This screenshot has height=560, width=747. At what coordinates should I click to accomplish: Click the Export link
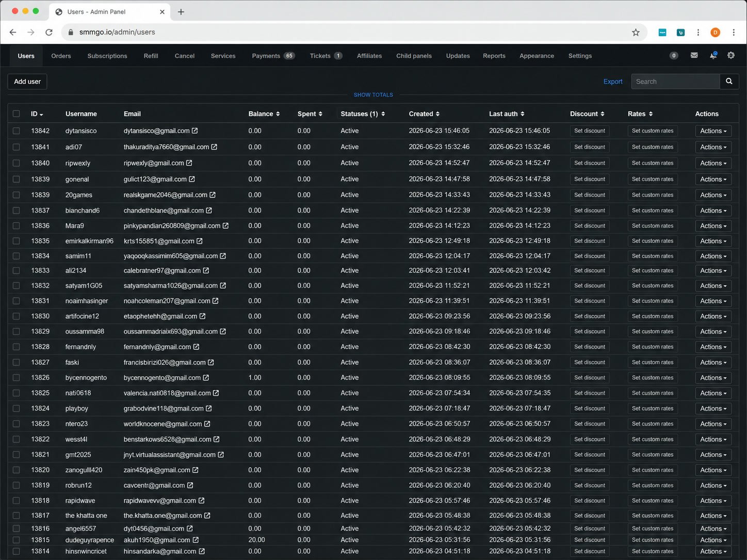pyautogui.click(x=613, y=81)
